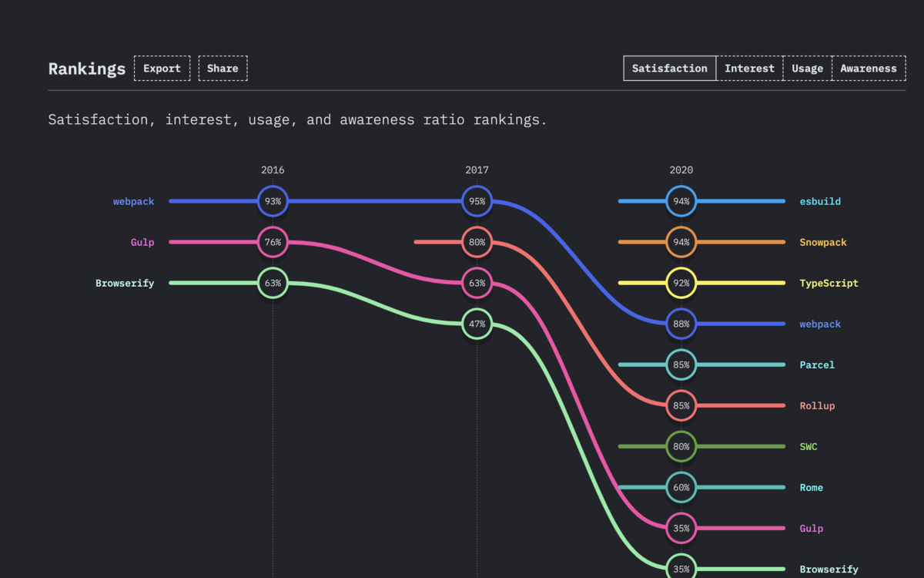Image resolution: width=924 pixels, height=578 pixels.
Task: Click the 2020 year heading
Action: pos(681,170)
